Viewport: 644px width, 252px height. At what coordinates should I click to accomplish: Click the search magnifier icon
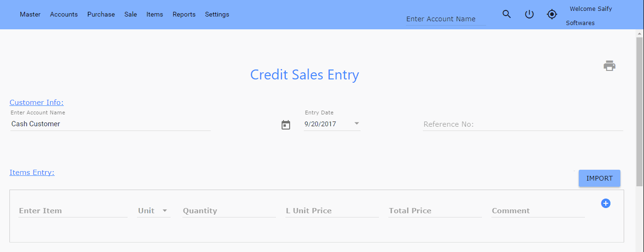507,14
